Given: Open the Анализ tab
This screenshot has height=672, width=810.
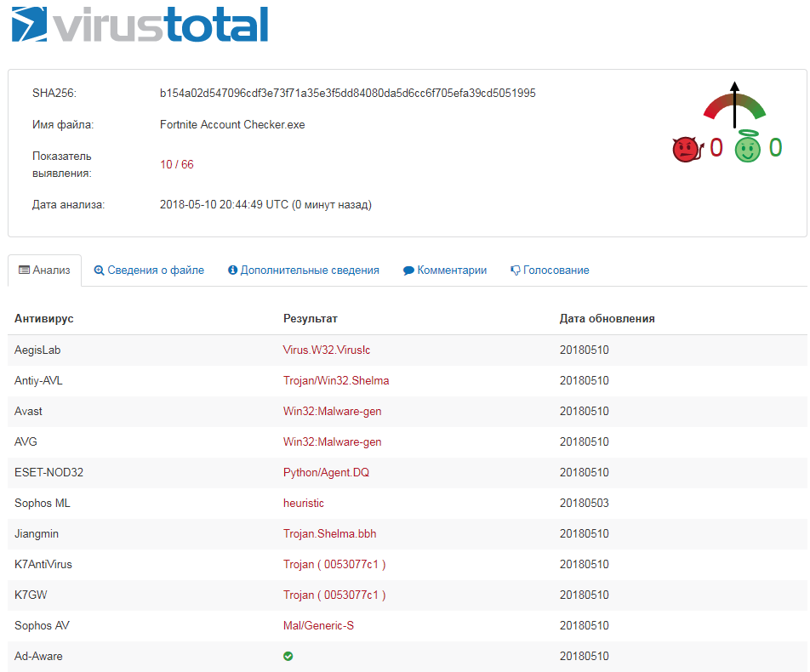Looking at the screenshot, I should [44, 271].
